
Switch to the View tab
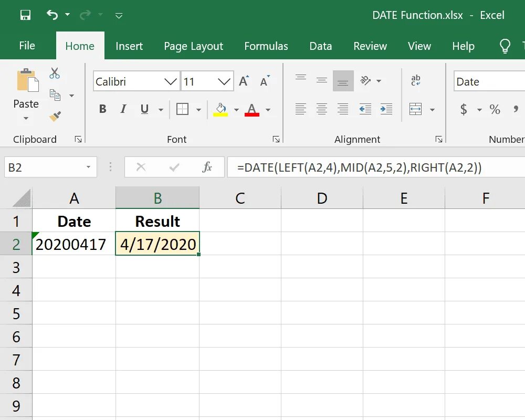(x=419, y=46)
